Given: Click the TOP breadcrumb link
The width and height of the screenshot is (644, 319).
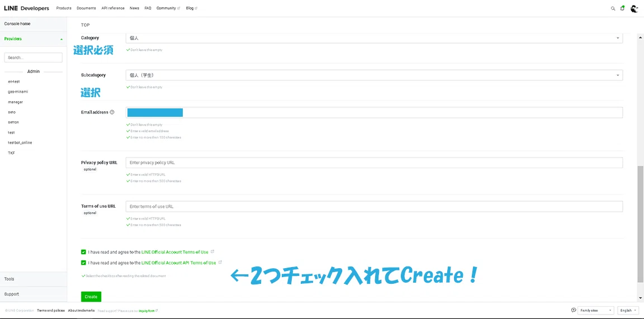Looking at the screenshot, I should click(86, 25).
